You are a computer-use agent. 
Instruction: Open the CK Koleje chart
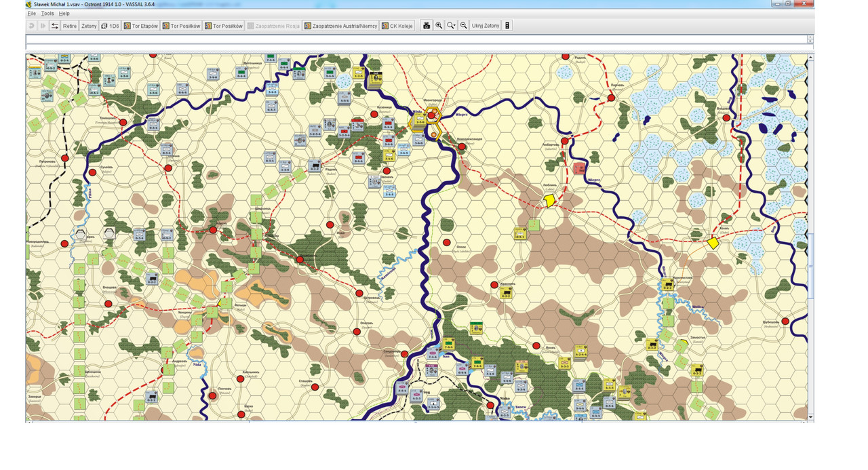click(x=397, y=26)
